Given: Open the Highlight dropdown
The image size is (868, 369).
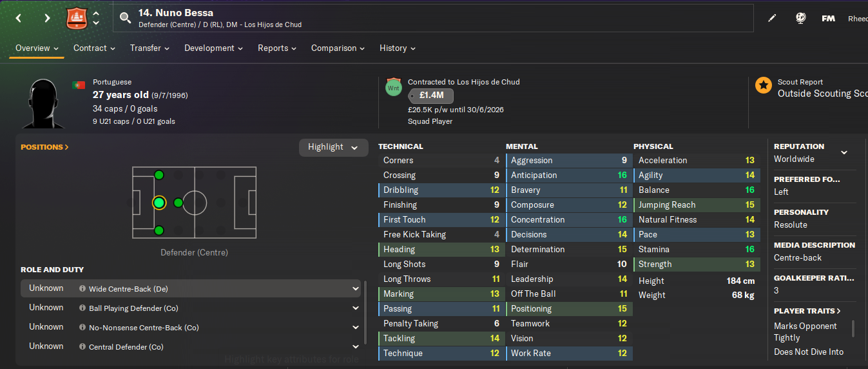Looking at the screenshot, I should (x=333, y=147).
